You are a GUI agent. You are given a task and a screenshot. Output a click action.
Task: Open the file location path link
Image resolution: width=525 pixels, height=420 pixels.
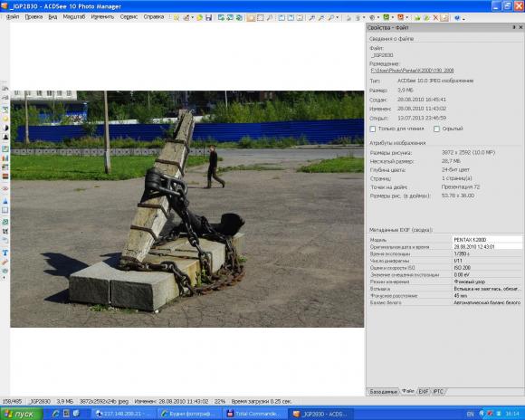[412, 71]
